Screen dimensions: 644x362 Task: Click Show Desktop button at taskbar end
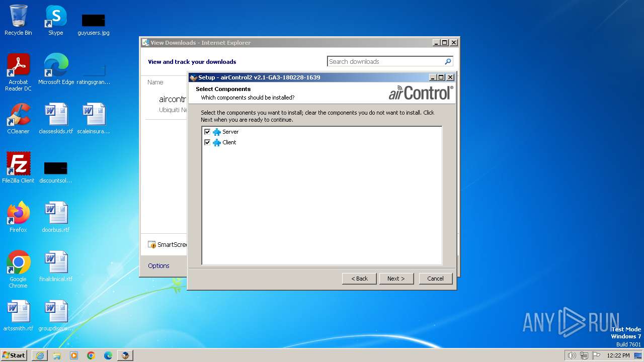click(639, 355)
